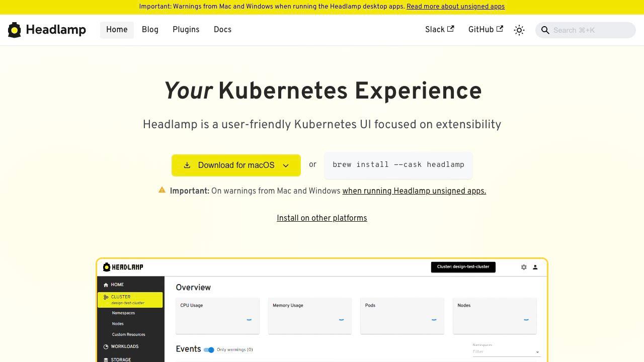
Task: Focus the Search input field
Action: click(586, 30)
